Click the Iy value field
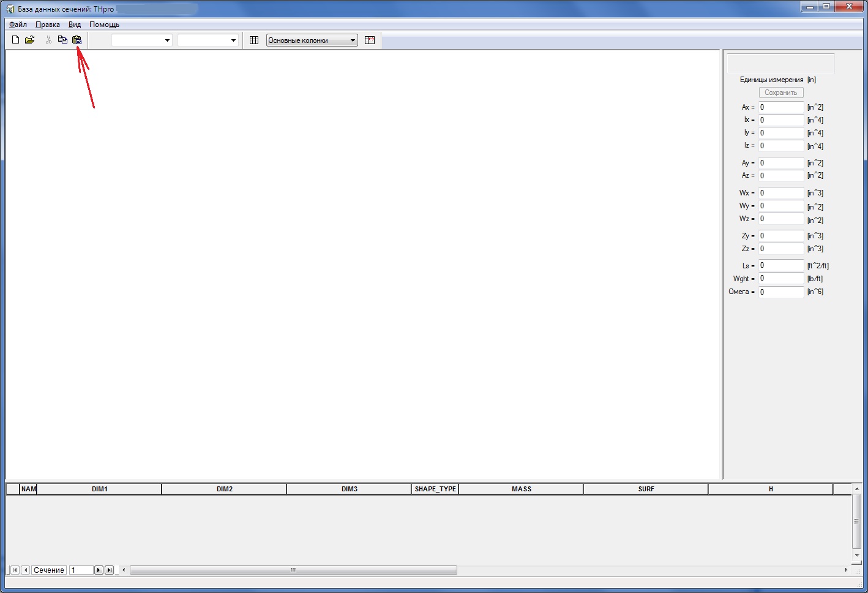Screen dimensions: 868x593 click(x=781, y=133)
